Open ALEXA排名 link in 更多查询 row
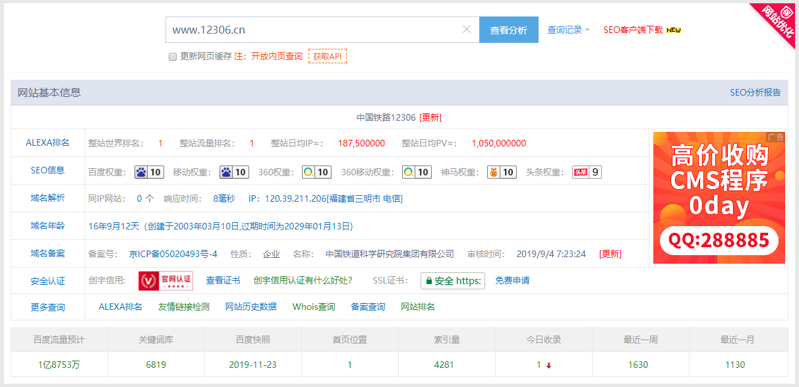This screenshot has height=387, width=799. pos(120,306)
